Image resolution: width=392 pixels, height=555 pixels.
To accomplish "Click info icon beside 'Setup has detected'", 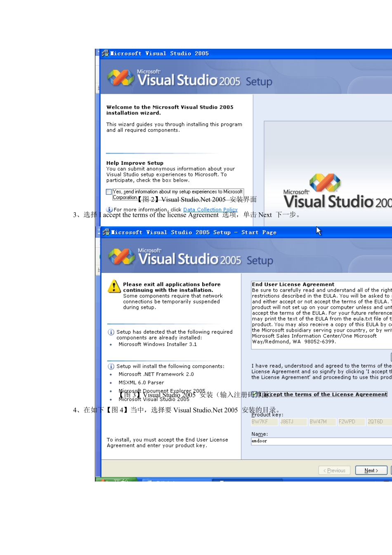I will click(111, 332).
